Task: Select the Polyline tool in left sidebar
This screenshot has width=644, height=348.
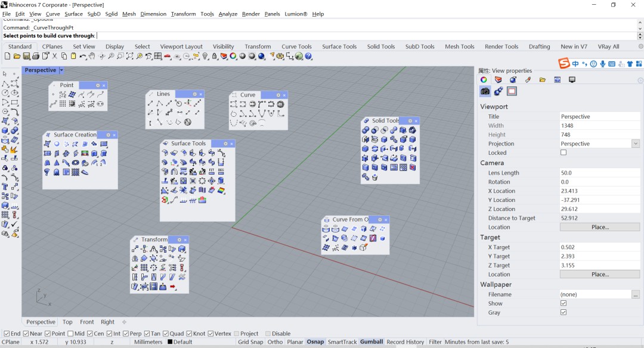Action: [x=5, y=83]
